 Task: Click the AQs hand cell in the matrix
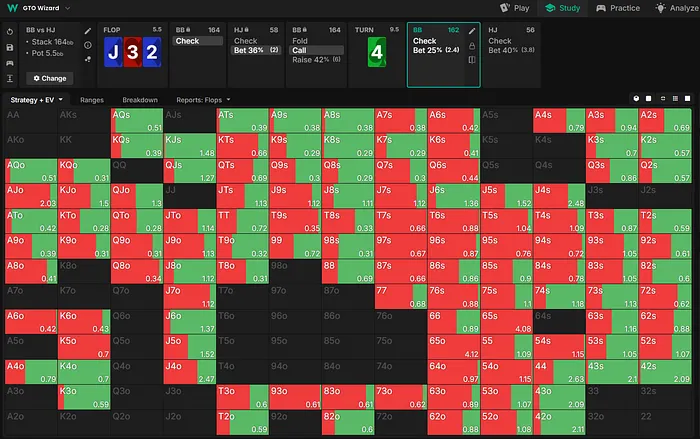(x=137, y=120)
